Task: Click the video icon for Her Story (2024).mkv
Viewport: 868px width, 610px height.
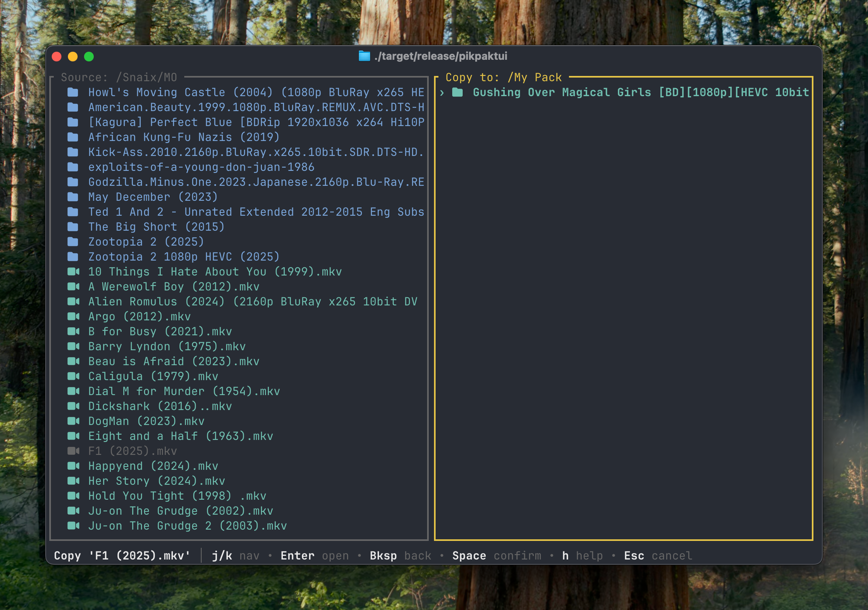Action: point(73,481)
